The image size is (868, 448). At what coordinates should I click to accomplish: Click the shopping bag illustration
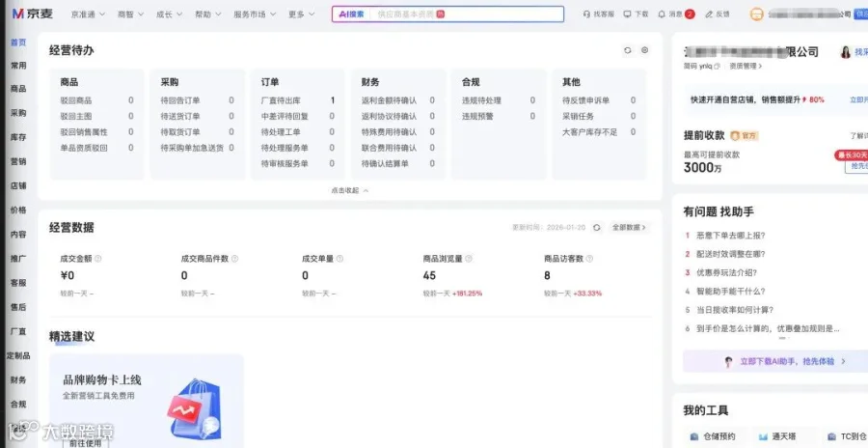point(194,408)
